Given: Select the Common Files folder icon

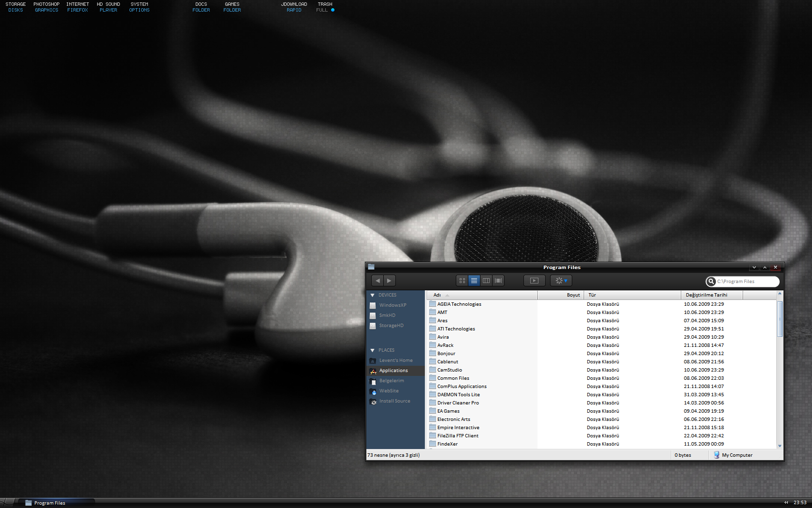Looking at the screenshot, I should [433, 378].
